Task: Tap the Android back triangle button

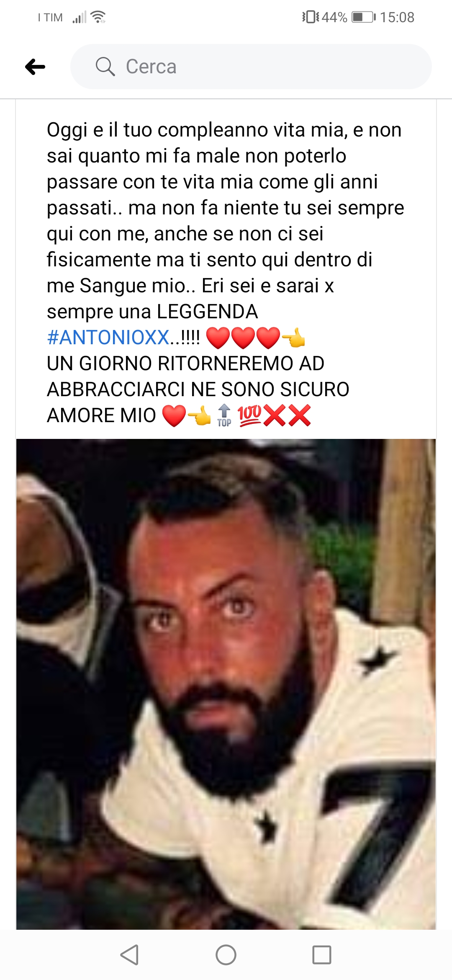Action: point(129,955)
